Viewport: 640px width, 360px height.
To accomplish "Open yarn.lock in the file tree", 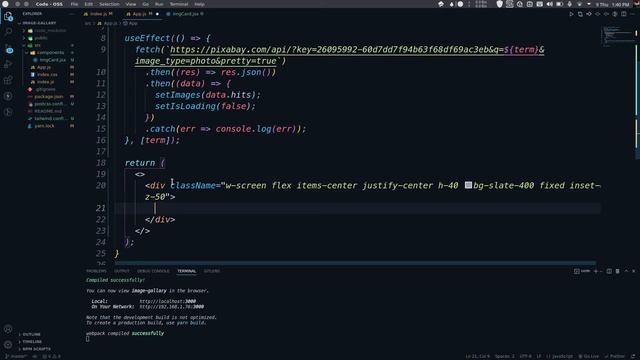I will (44, 126).
